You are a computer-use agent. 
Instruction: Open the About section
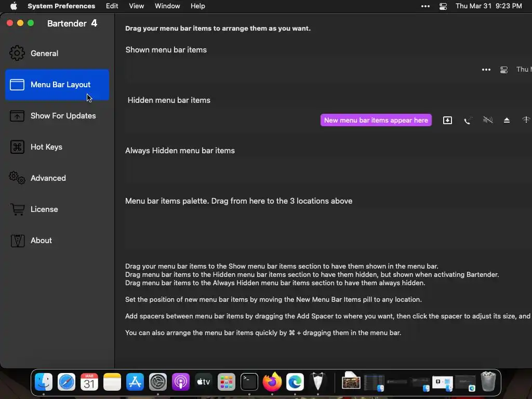(57, 241)
